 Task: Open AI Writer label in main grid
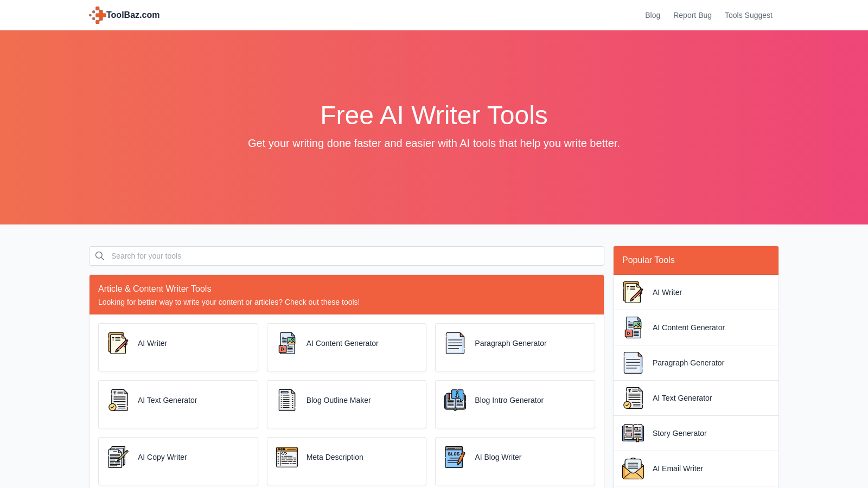click(152, 343)
